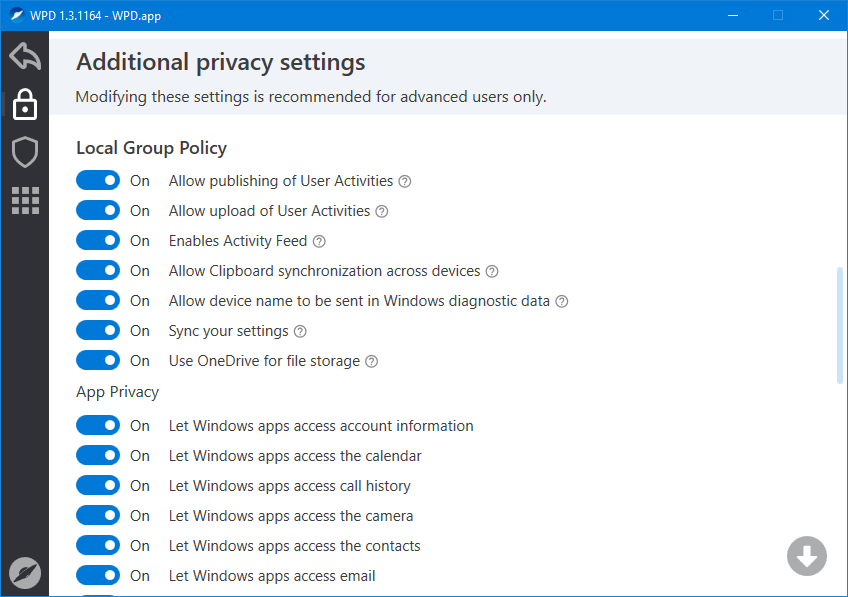Turn off apps access the camera switch

click(98, 516)
